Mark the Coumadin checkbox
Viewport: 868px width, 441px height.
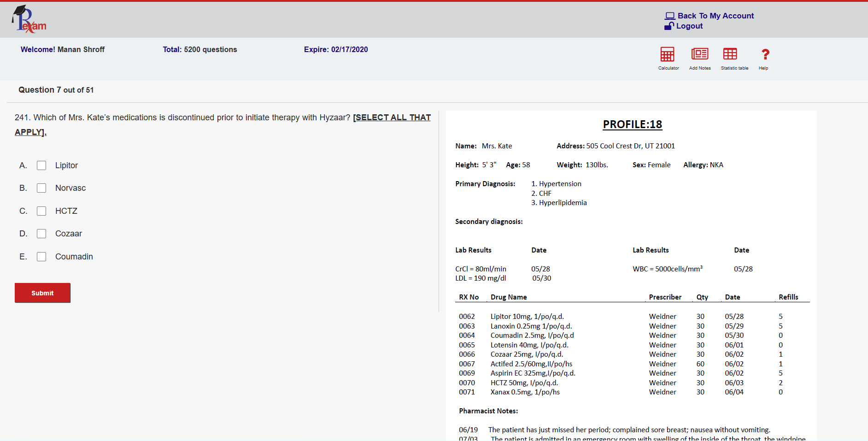[41, 257]
